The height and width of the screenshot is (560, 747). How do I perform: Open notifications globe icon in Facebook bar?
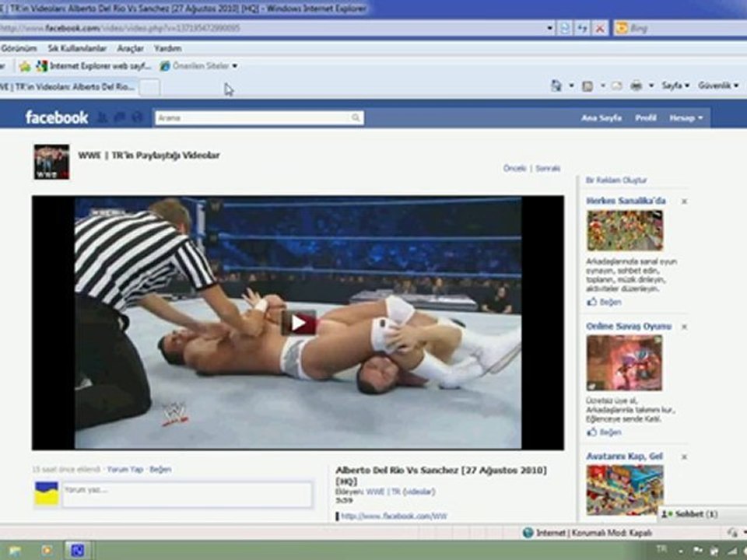[137, 117]
